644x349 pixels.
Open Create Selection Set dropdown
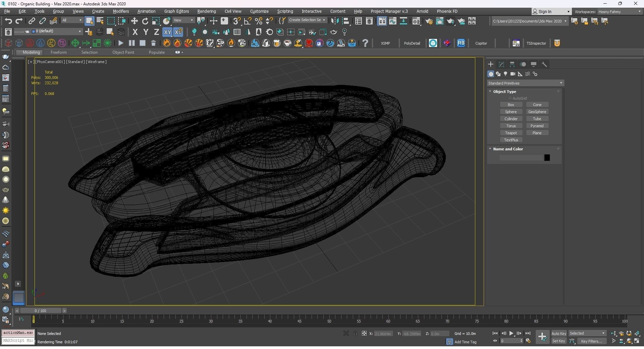[307, 20]
